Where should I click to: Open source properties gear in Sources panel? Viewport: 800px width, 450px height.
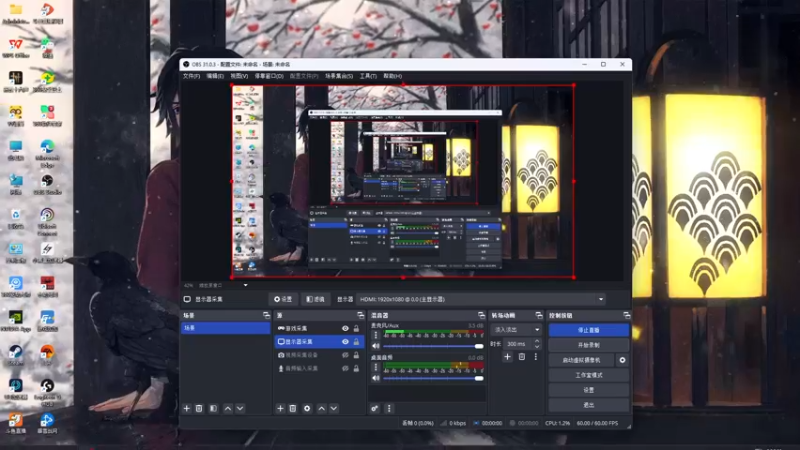(x=307, y=409)
